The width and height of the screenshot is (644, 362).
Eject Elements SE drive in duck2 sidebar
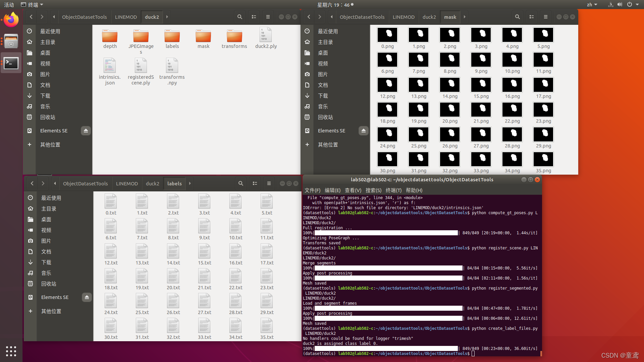86,131
